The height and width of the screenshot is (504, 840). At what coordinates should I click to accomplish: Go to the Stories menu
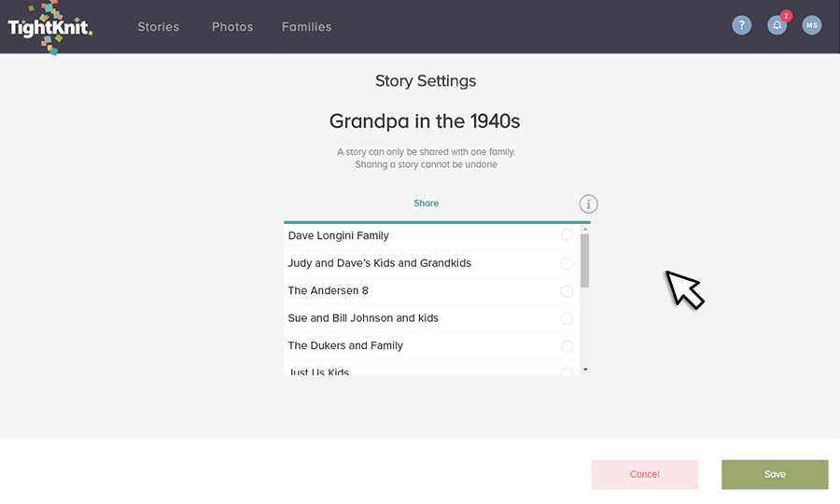(158, 27)
